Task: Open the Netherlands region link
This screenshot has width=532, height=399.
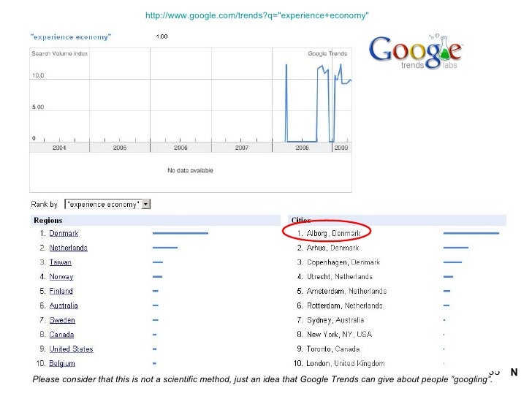Action: tap(68, 248)
